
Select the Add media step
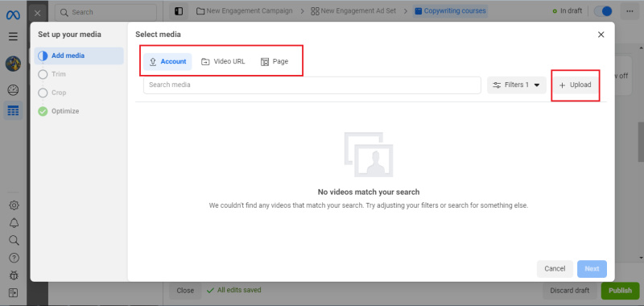click(x=79, y=56)
